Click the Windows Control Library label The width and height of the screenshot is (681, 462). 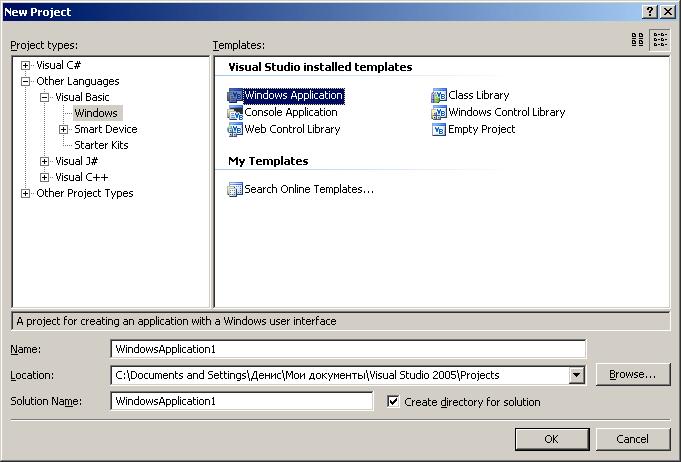[x=507, y=112]
